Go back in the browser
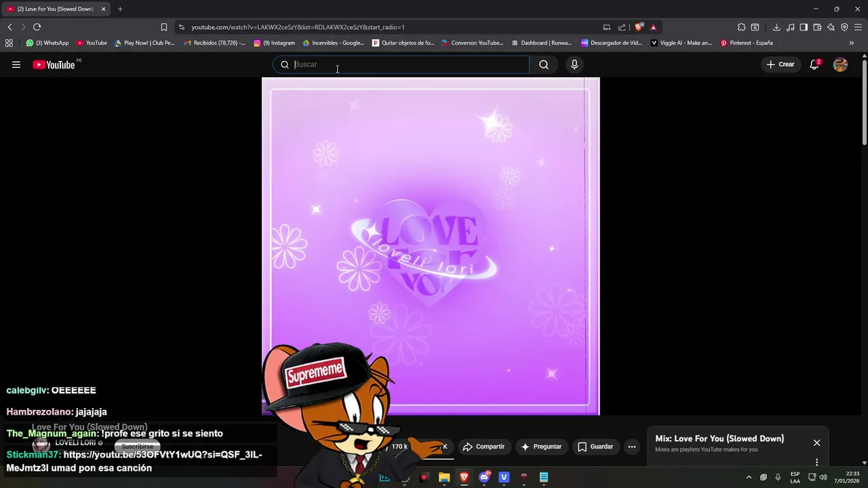Screen dimensions: 868x488 point(9,27)
